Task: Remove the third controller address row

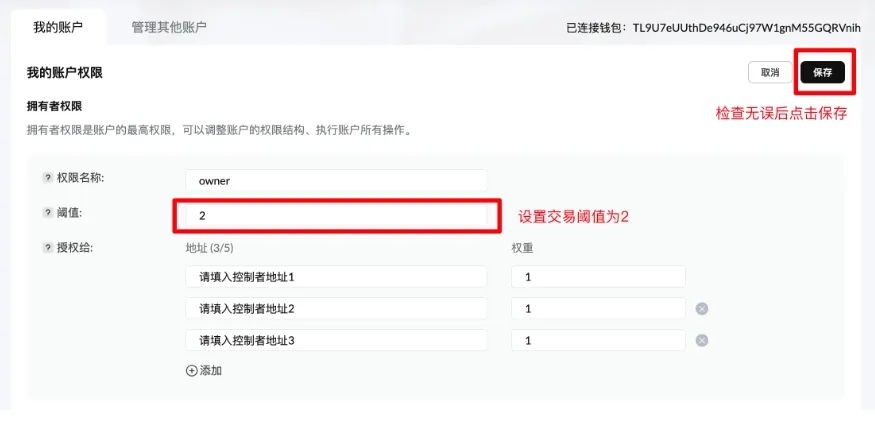Action: pyautogui.click(x=702, y=340)
